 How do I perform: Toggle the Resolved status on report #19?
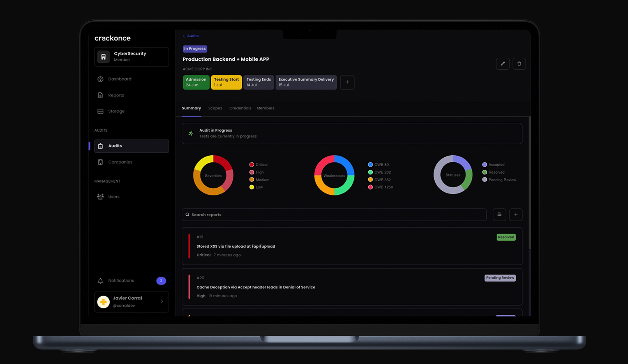coord(506,237)
